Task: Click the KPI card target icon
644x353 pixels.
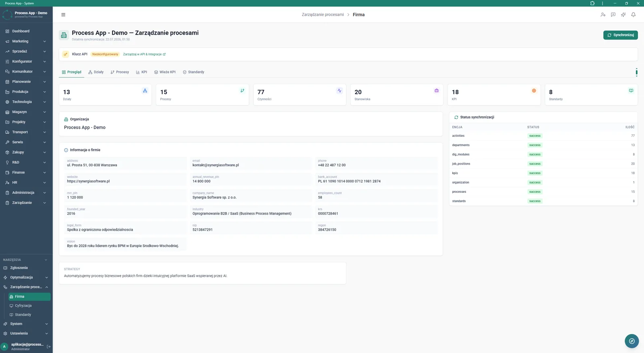Action: [x=534, y=91]
